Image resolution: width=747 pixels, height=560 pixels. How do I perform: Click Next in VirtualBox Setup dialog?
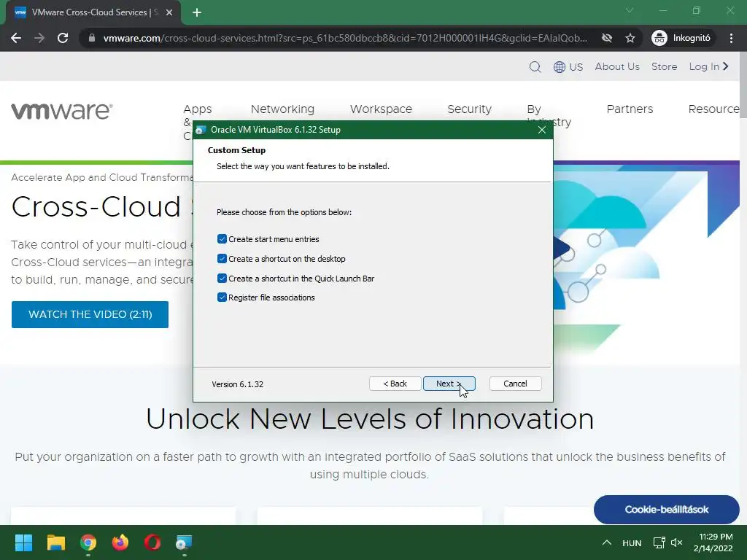[x=449, y=384]
